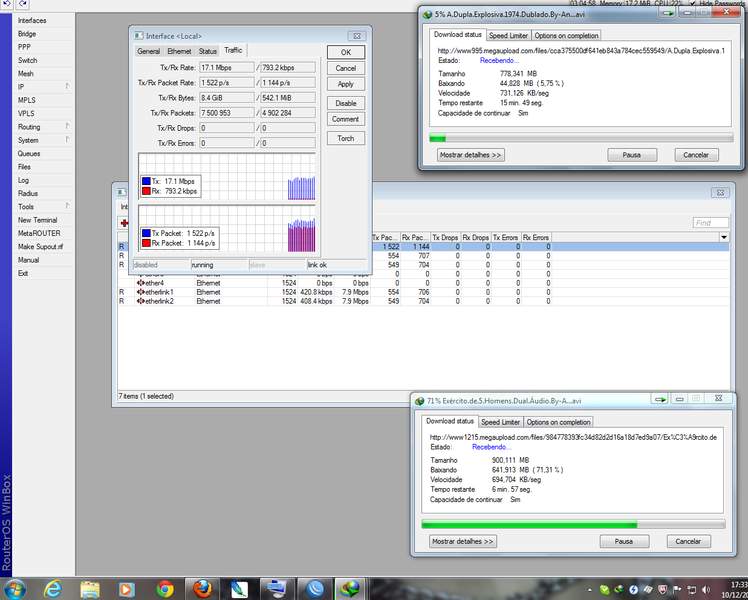The width and height of the screenshot is (748, 600).
Task: Open Speed Limiter tab in Exército.de.5.Homens window
Action: pyautogui.click(x=500, y=422)
